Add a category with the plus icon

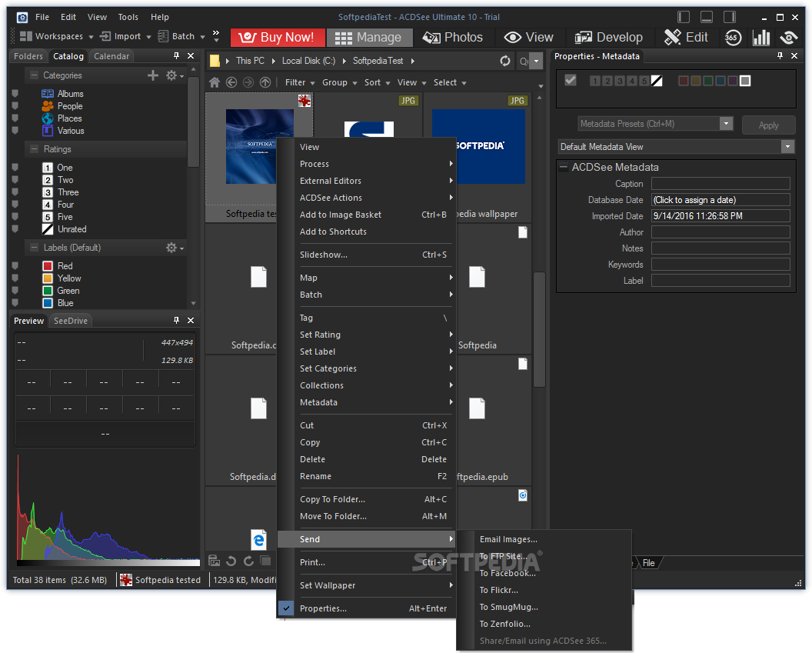[x=153, y=75]
